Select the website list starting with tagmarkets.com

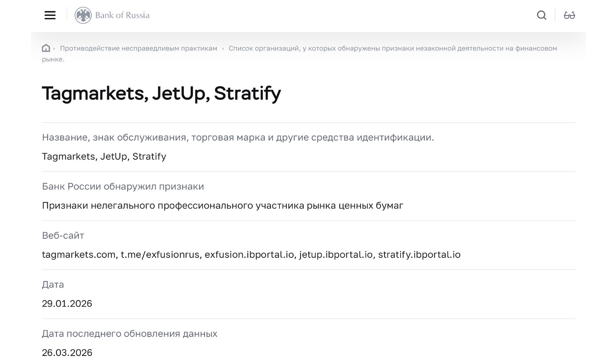pos(251,255)
